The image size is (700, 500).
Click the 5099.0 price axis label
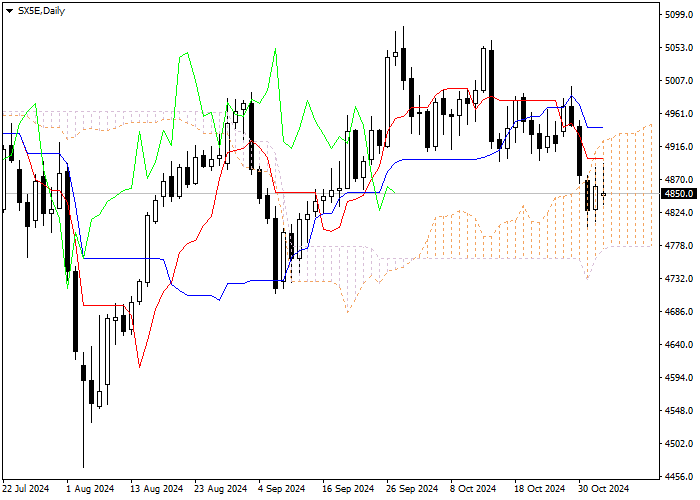pyautogui.click(x=679, y=15)
